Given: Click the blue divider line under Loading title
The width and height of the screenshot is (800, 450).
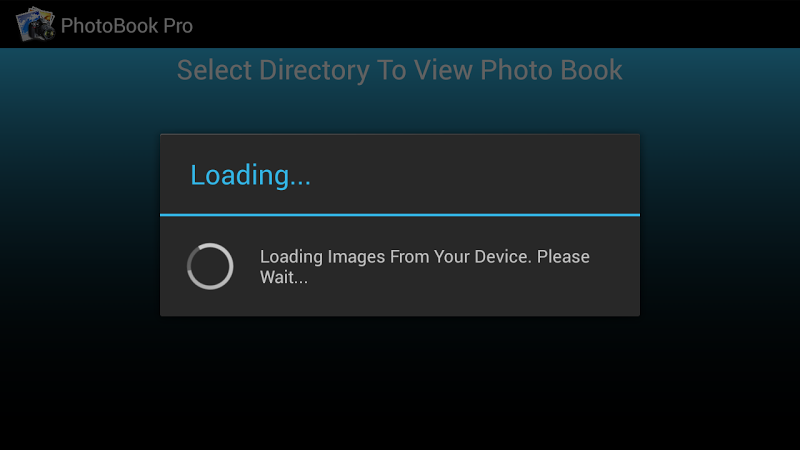Looking at the screenshot, I should [x=400, y=215].
